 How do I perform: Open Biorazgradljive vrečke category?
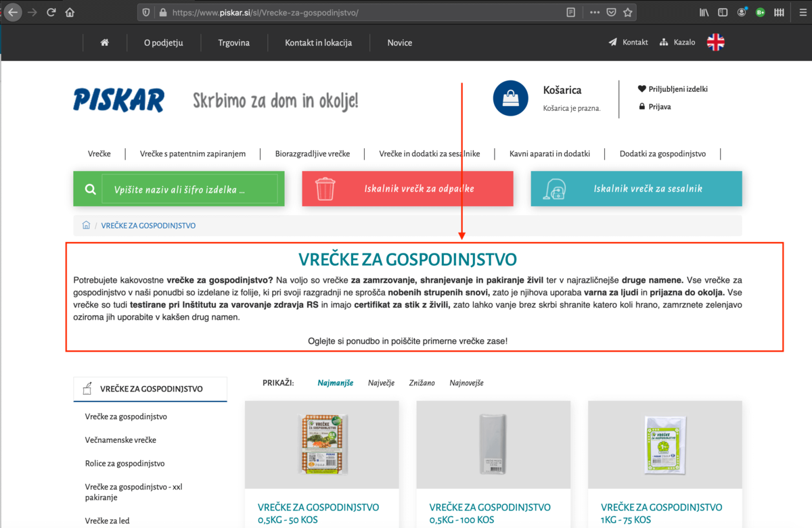click(313, 153)
